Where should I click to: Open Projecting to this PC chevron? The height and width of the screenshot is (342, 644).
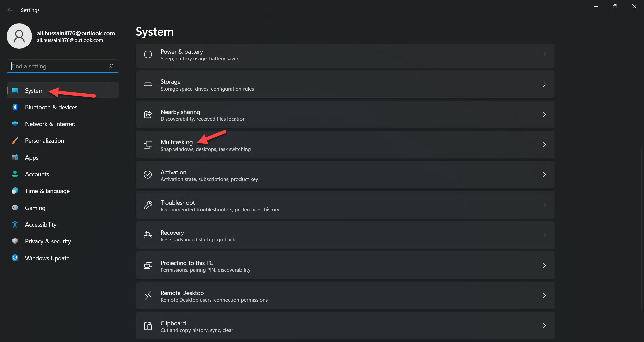point(544,265)
